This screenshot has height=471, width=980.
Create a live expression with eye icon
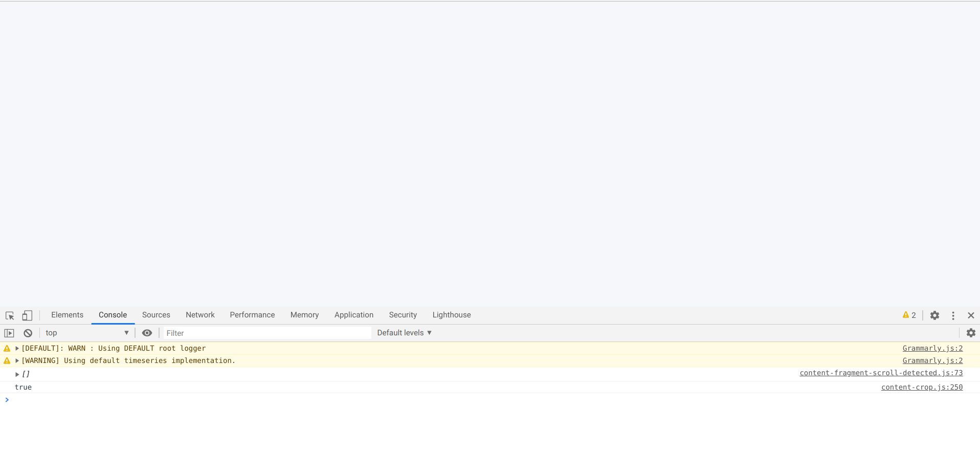147,333
